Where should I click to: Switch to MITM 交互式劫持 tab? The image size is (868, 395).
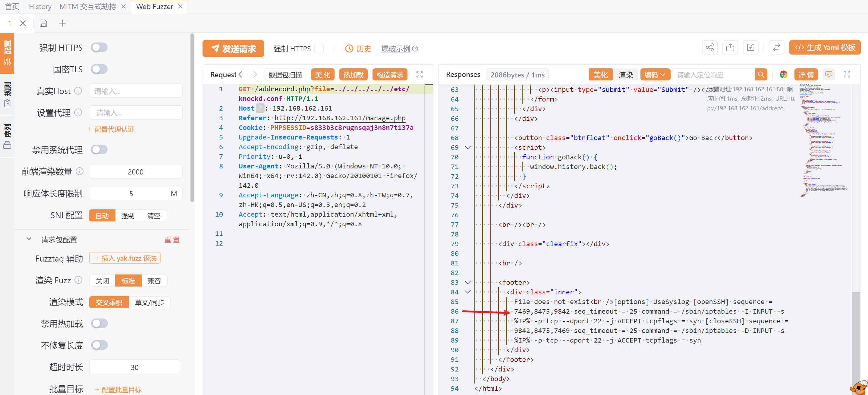click(x=88, y=6)
